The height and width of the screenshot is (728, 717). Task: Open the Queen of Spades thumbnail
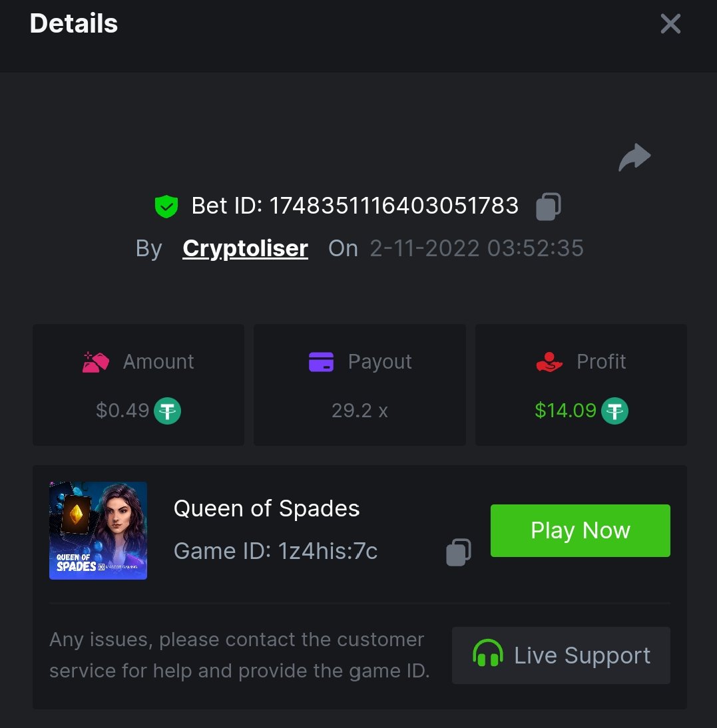click(x=98, y=530)
